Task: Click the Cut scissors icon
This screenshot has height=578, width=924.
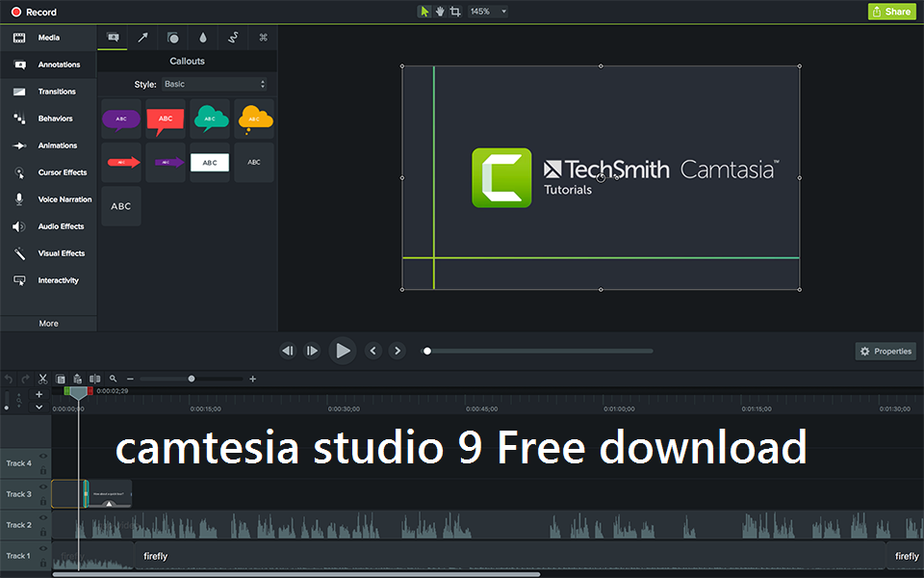Action: pyautogui.click(x=43, y=379)
